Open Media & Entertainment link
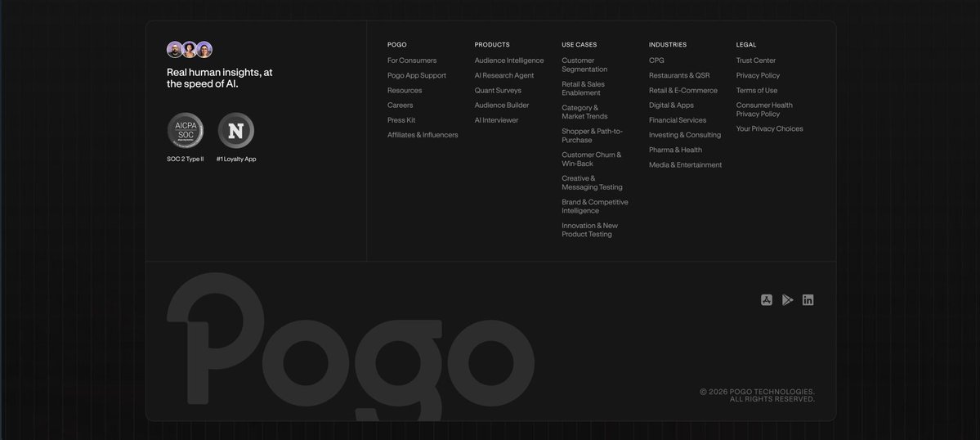 [x=685, y=165]
